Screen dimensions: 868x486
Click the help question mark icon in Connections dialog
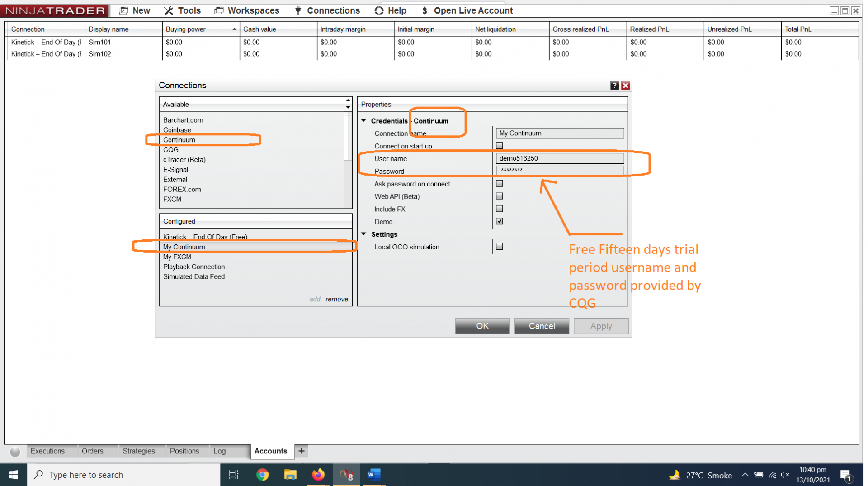(614, 86)
